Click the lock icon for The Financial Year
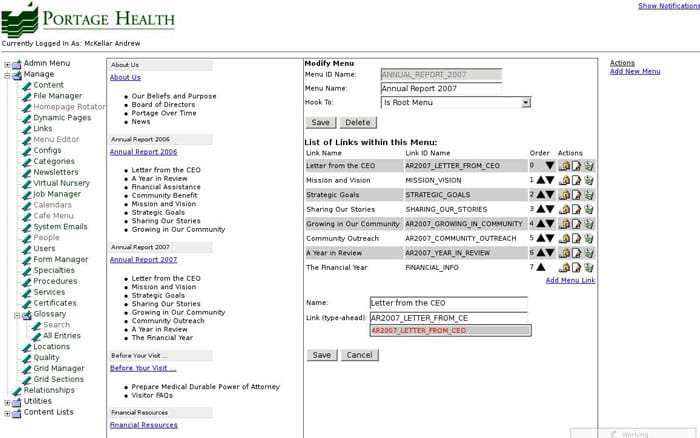This screenshot has width=700, height=438. [564, 267]
